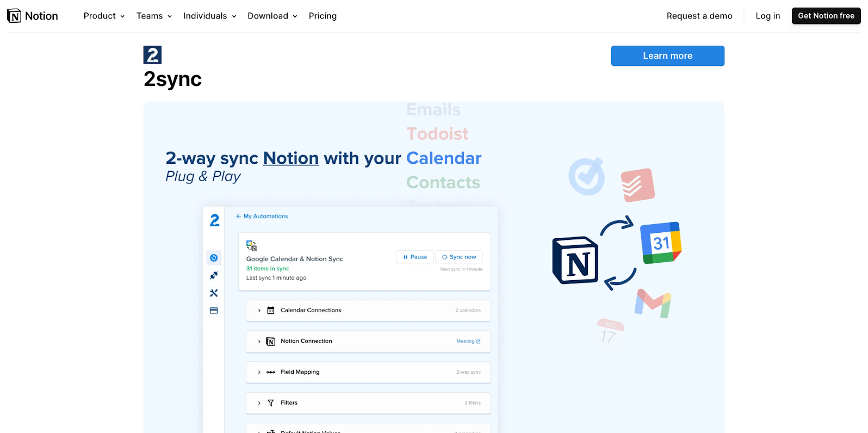Click the underlined Notion link in the headline

click(291, 158)
